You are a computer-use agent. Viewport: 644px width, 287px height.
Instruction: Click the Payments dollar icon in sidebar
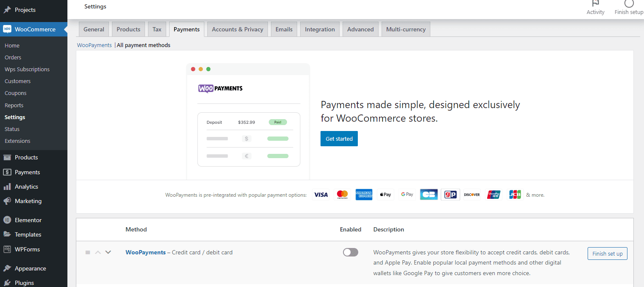pyautogui.click(x=7, y=172)
